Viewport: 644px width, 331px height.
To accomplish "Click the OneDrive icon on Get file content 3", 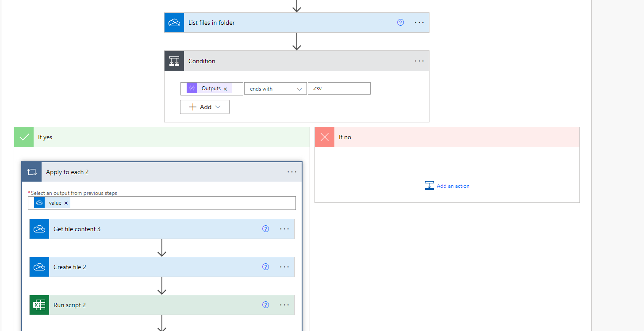I will 39,228.
